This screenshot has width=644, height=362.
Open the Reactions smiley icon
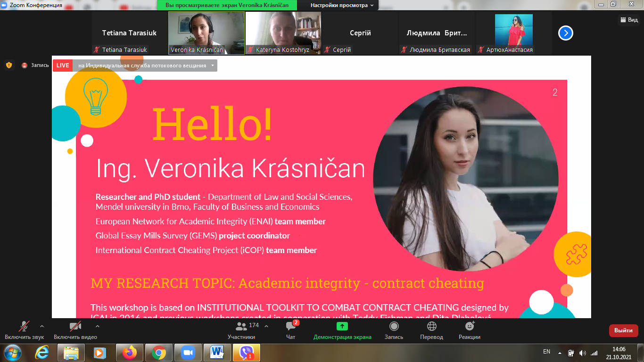point(470,327)
